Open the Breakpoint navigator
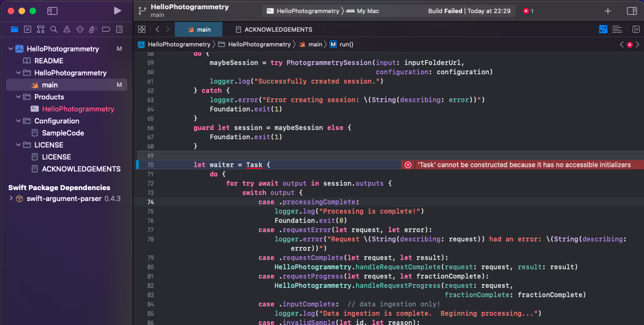The width and height of the screenshot is (644, 325). point(106,29)
